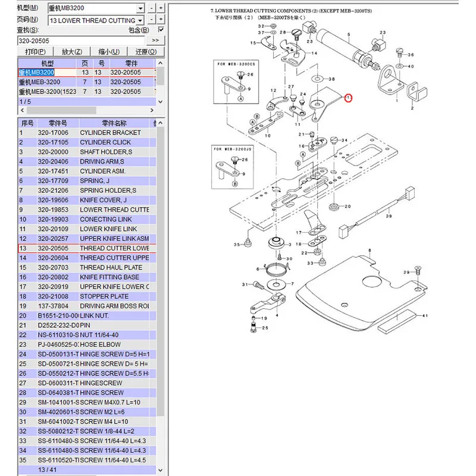Click the red circled callout 1 in diagram
Viewport: 476px width, 476px height.
pyautogui.click(x=348, y=98)
